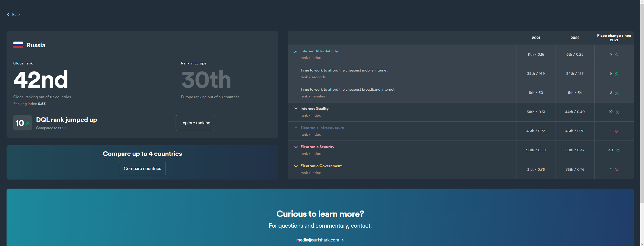Click green up arrow in Internet Quality row
Viewport: 644px width, 246px height.
coord(617,112)
